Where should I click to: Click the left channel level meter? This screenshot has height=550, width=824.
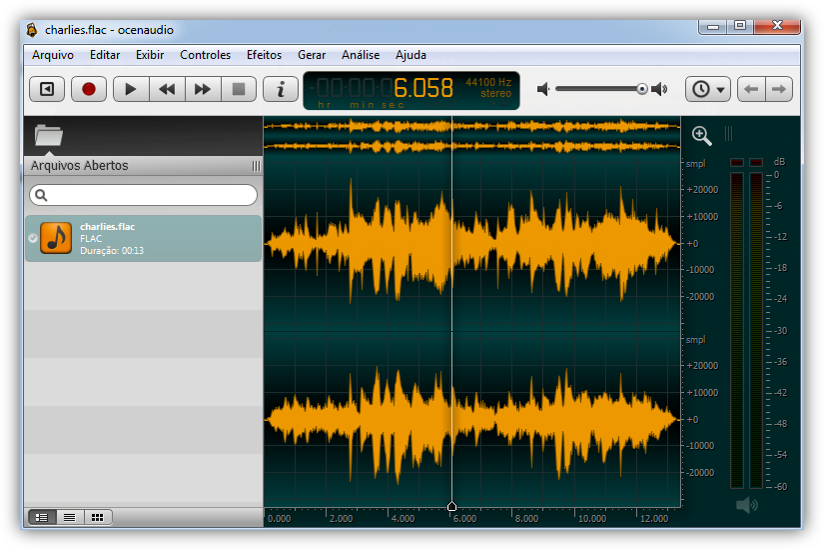737,330
